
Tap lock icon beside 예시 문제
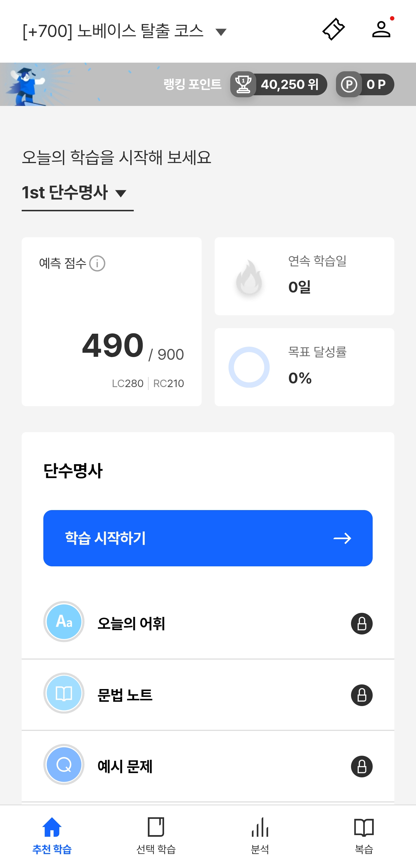point(361,766)
